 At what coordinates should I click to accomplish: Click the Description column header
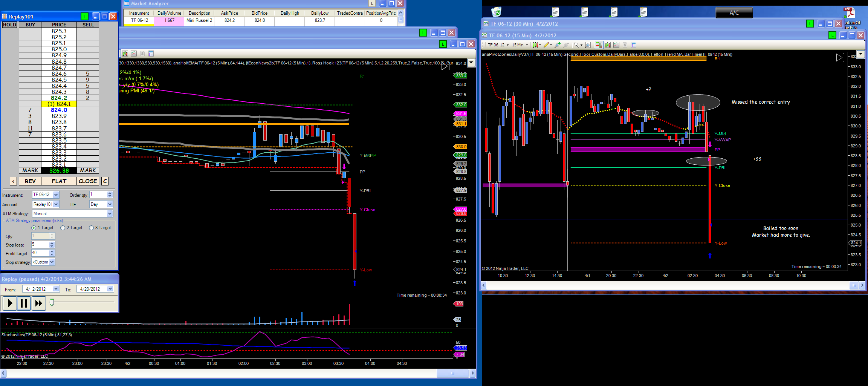[x=199, y=13]
